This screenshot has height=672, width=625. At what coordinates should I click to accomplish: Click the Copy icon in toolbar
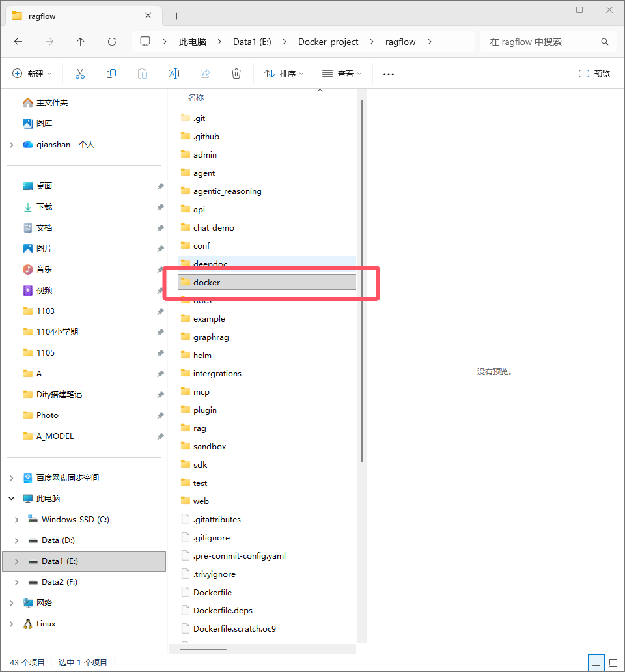(x=111, y=74)
